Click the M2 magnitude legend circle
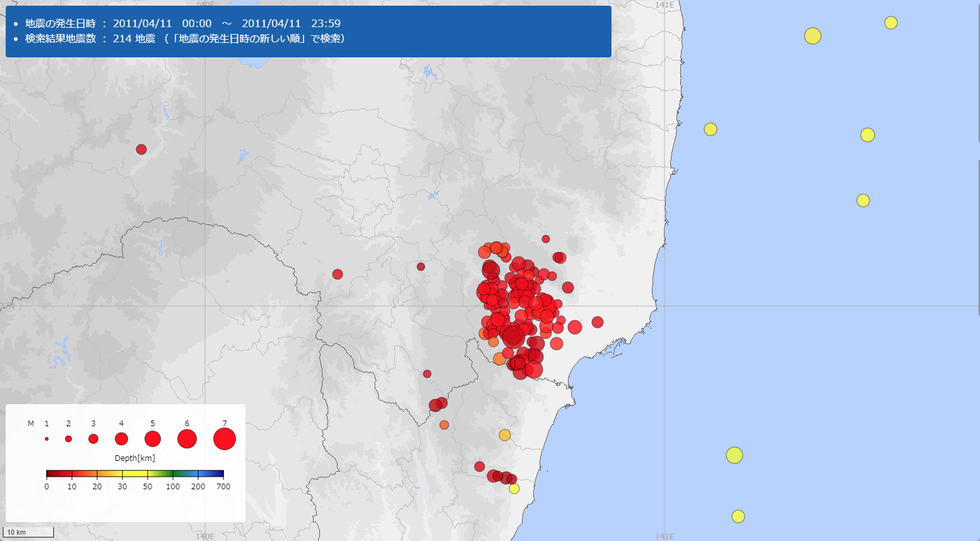980x541 pixels. (68, 439)
